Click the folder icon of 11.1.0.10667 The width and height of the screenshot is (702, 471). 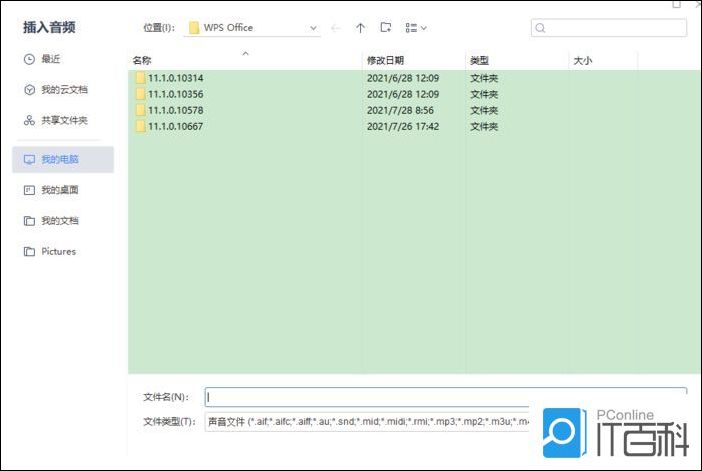click(141, 126)
